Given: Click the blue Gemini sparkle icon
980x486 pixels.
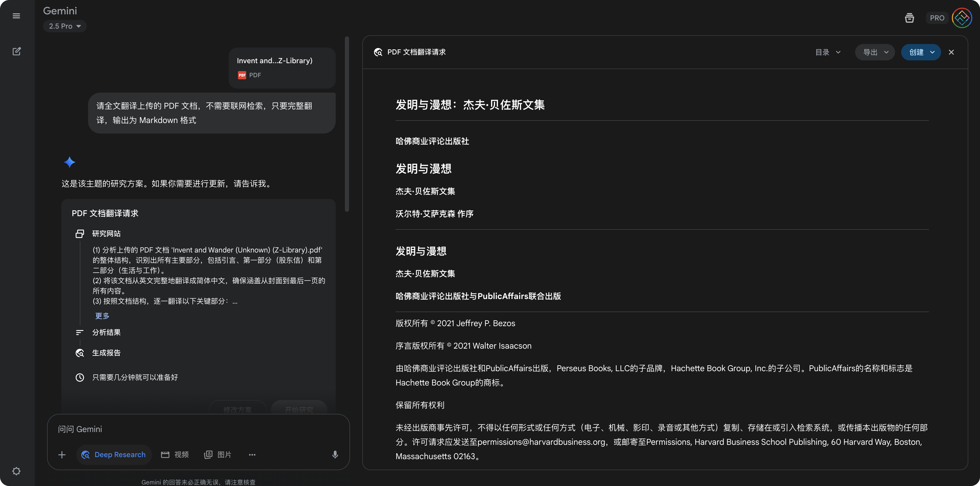Looking at the screenshot, I should click(x=69, y=162).
